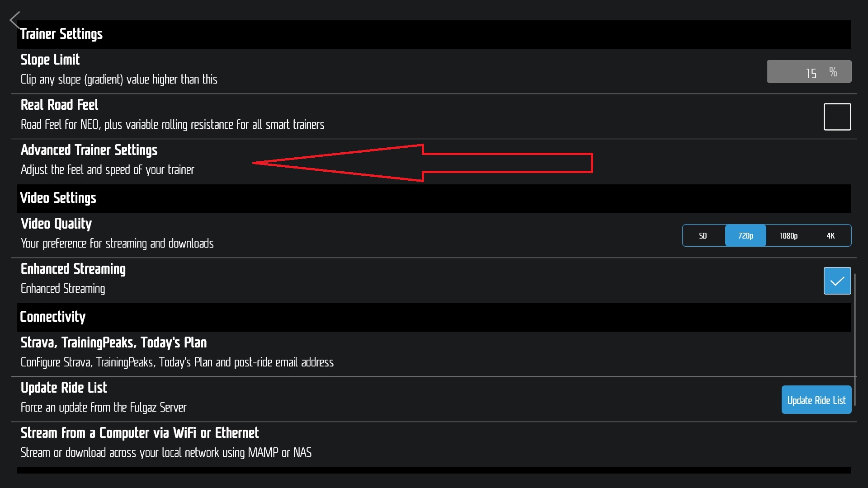Open Strava, TrainingPeaks, Today's Plan settings

point(114,343)
